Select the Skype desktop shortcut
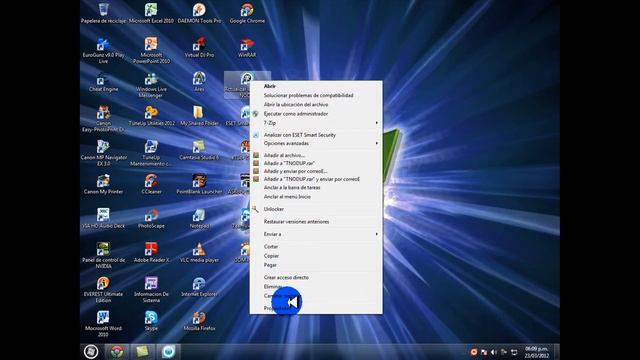The width and height of the screenshot is (640, 360). 151,321
